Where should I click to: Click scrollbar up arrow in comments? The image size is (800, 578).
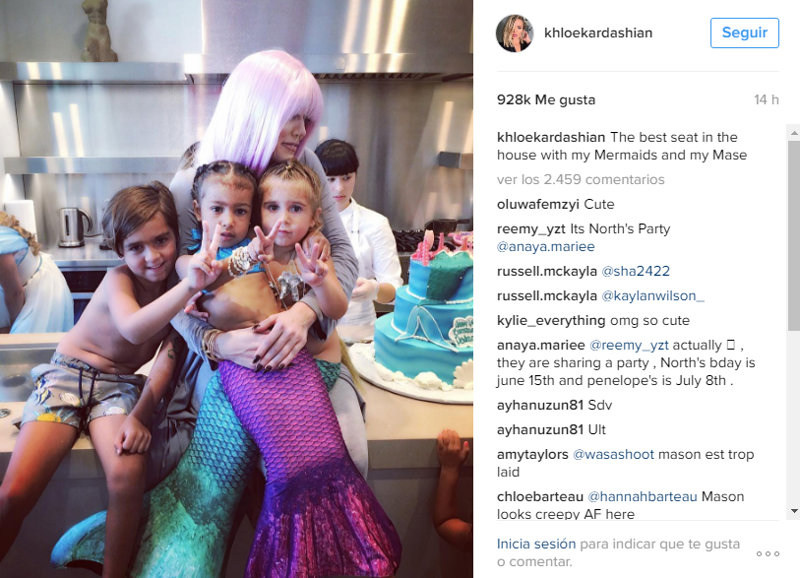794,133
